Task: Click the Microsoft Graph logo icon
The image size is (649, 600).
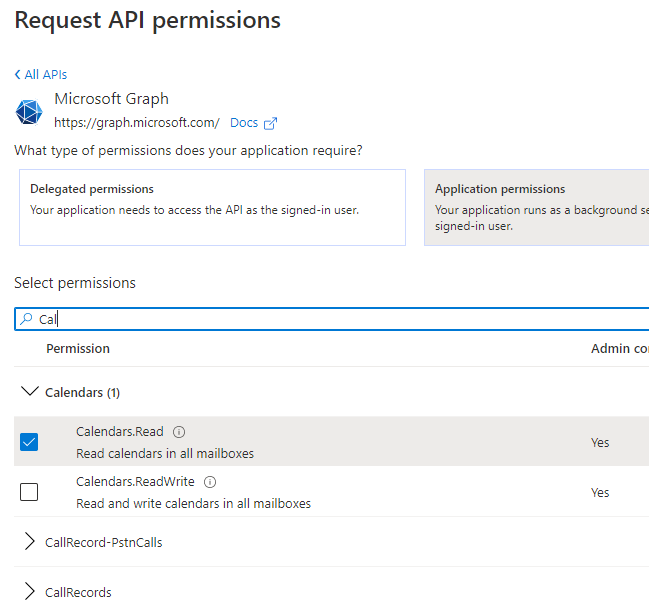Action: point(29,112)
